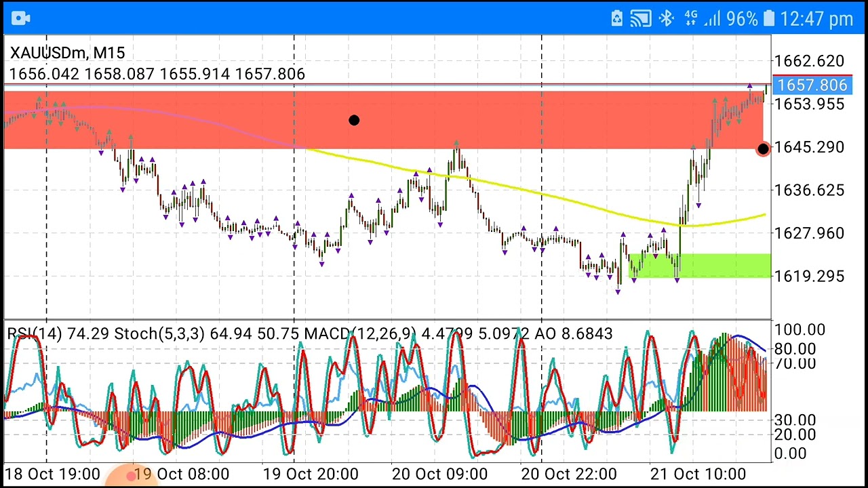The width and height of the screenshot is (868, 488).
Task: Tap the battery saver status icon
Action: point(616,18)
